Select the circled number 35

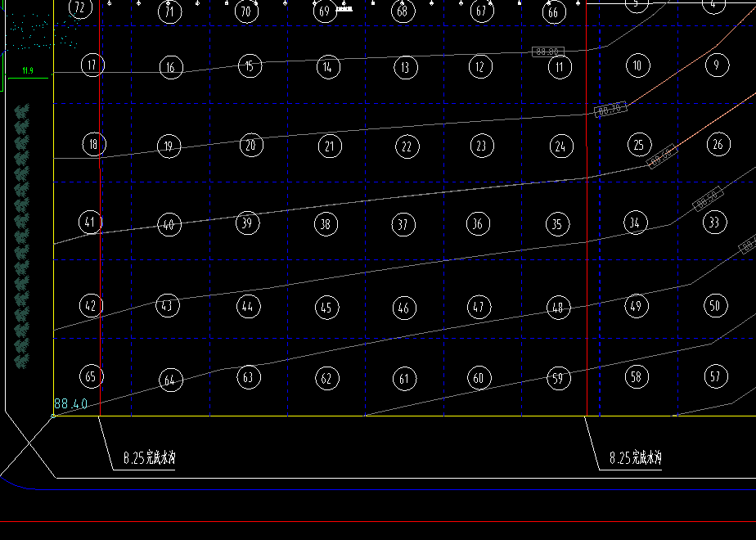557,224
